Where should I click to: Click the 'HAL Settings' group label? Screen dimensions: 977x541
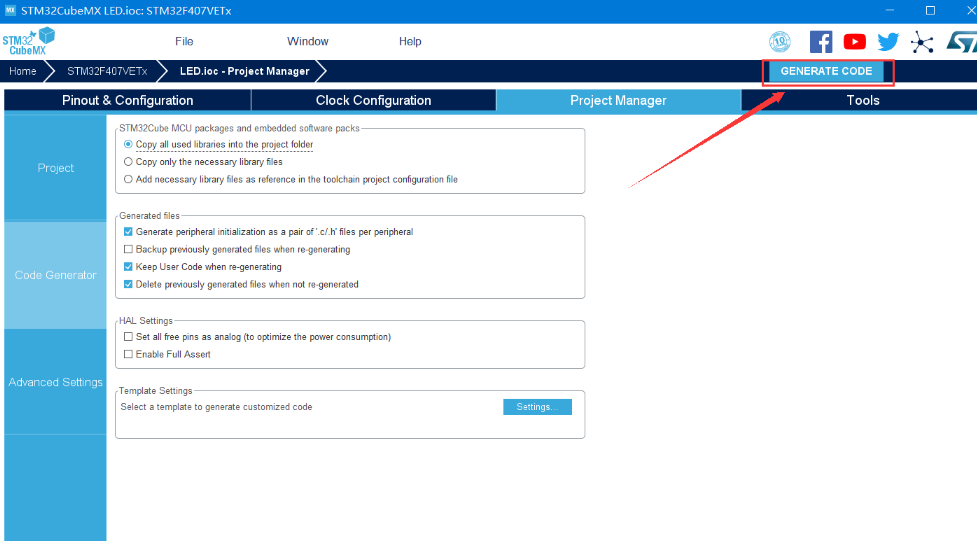pos(146,320)
